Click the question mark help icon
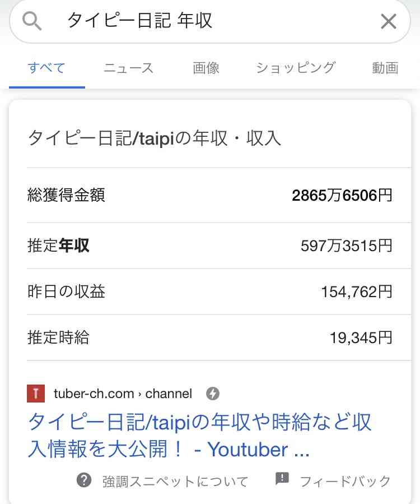Image resolution: width=420 pixels, height=504 pixels. point(84,480)
